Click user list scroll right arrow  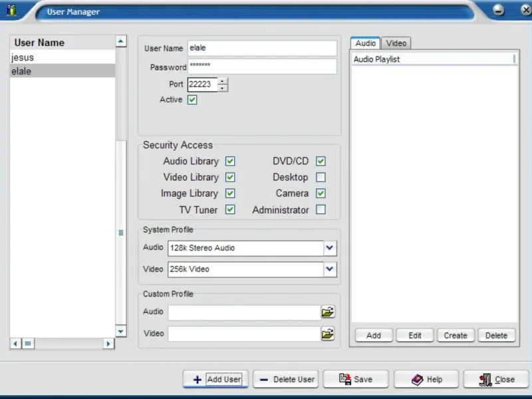pos(108,344)
